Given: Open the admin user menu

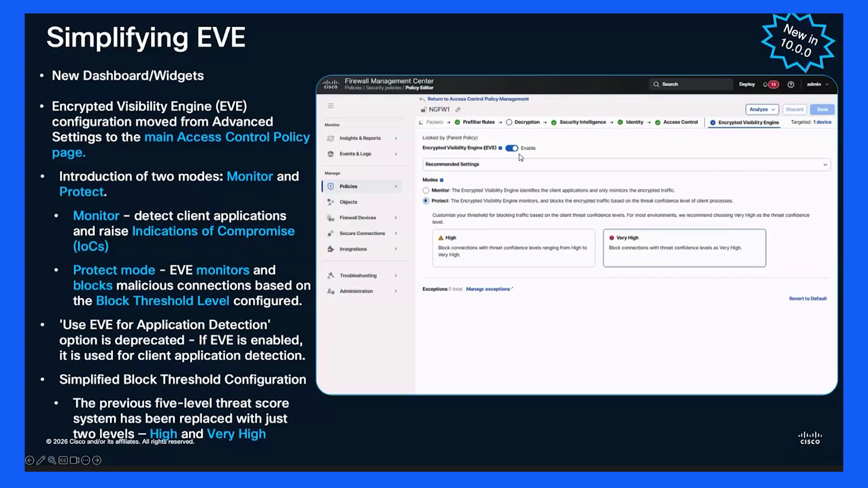Looking at the screenshot, I should point(818,84).
